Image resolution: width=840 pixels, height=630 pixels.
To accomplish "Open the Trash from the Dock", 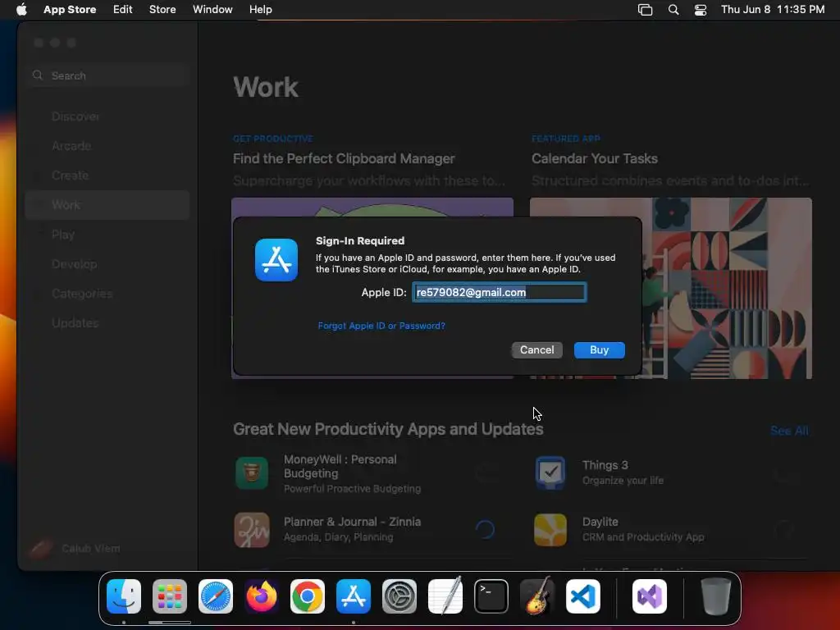I will pyautogui.click(x=715, y=596).
